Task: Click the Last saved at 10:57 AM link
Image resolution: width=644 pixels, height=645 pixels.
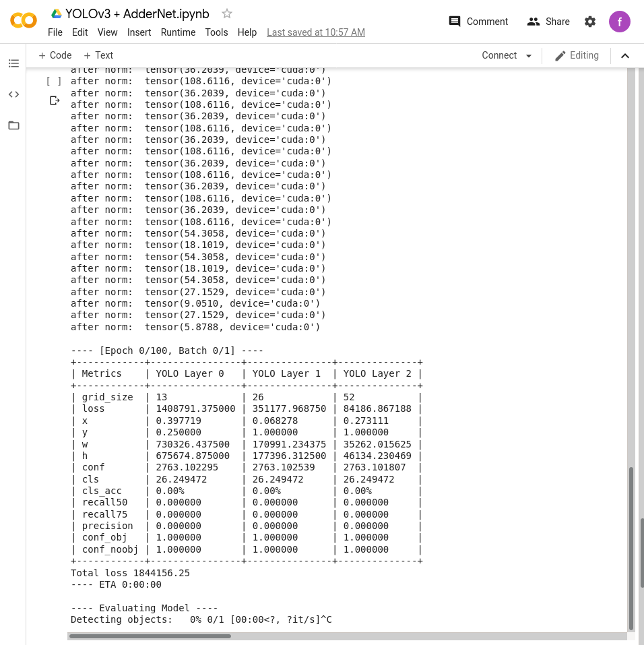Action: tap(316, 32)
